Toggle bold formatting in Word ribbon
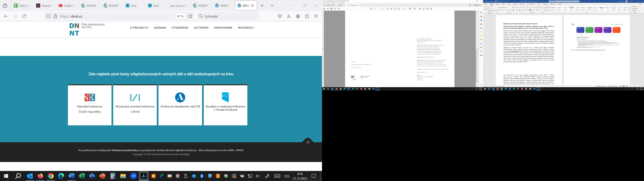The width and height of the screenshot is (644, 181). 500,10
